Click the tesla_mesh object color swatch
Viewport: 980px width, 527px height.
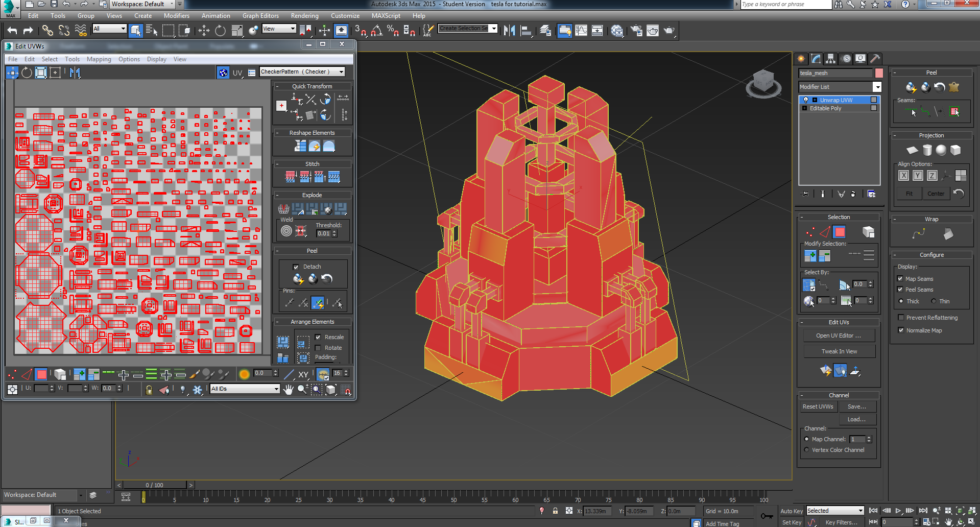[x=879, y=73]
